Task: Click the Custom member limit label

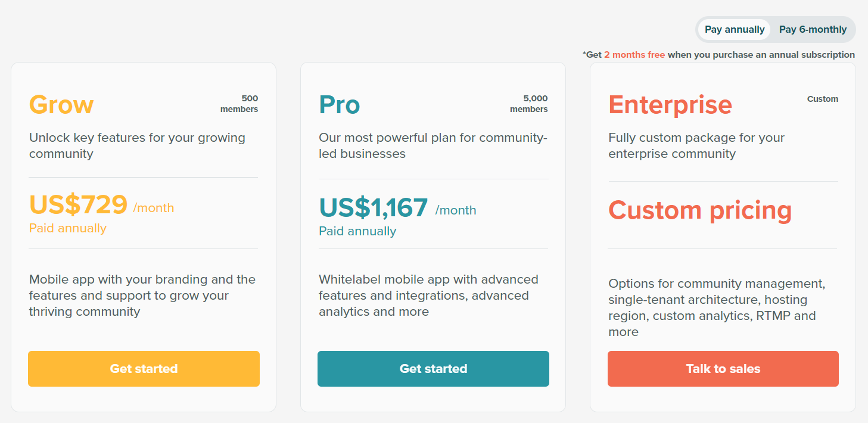Action: (823, 99)
